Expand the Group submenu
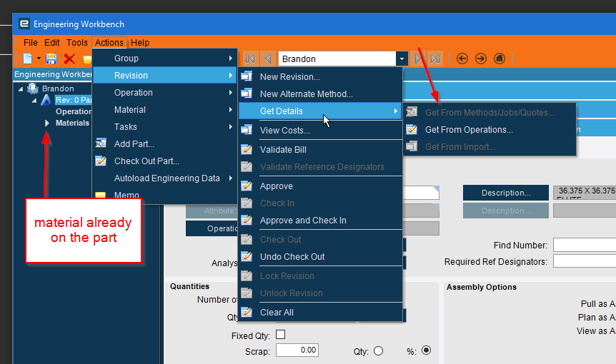 click(x=164, y=58)
